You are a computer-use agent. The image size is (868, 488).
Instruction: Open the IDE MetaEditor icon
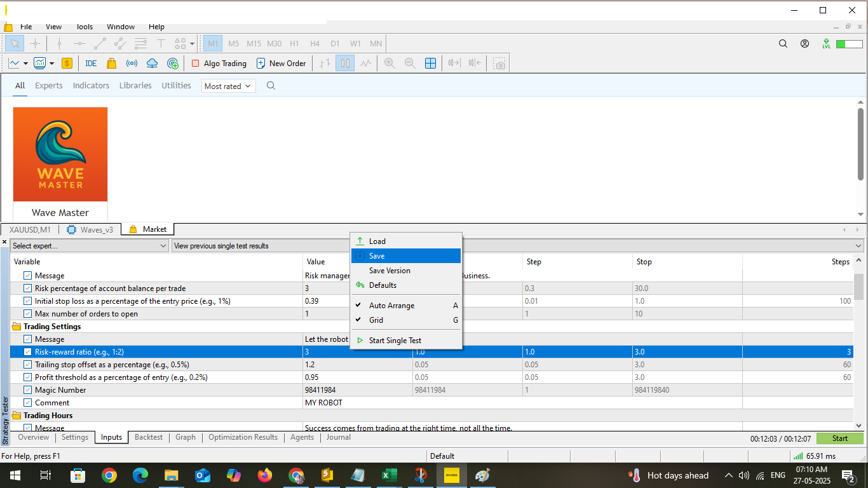(91, 64)
